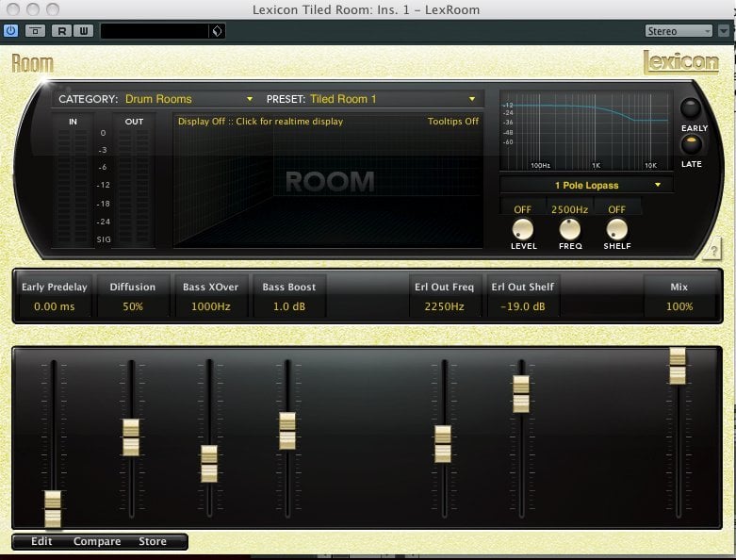This screenshot has height=560, width=736.
Task: Click the Mix 100% value
Action: [679, 306]
